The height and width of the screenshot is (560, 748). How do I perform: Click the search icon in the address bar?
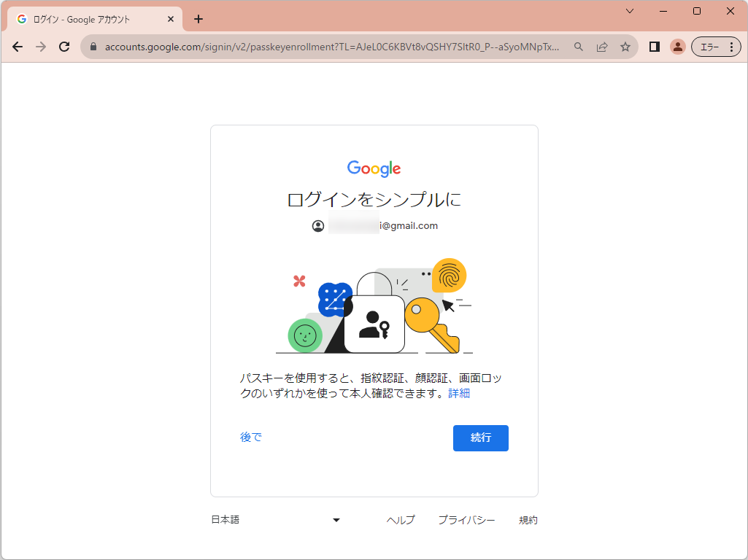coord(578,46)
